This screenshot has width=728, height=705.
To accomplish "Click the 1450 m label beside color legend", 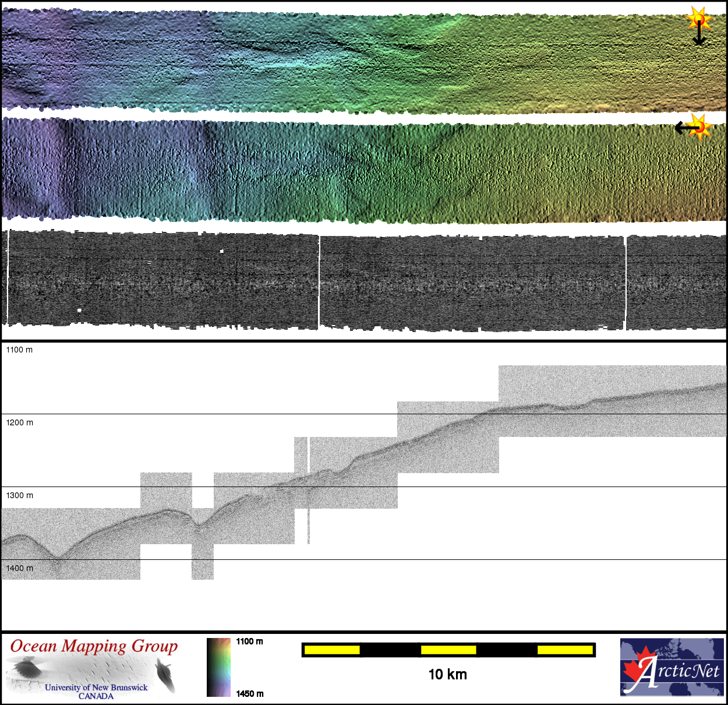I will (x=249, y=693).
